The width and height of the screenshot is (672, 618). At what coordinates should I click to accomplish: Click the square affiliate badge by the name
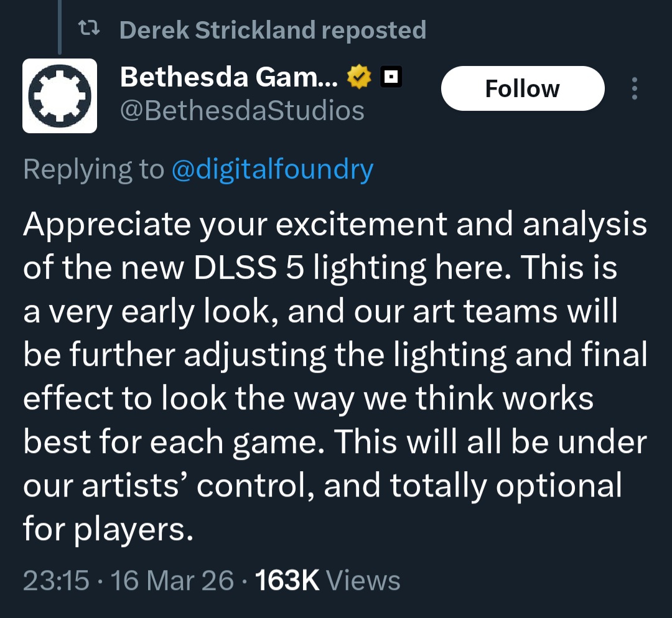(391, 77)
